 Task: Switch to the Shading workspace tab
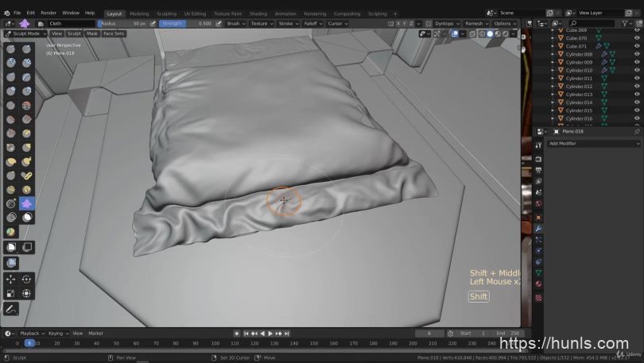tap(258, 14)
